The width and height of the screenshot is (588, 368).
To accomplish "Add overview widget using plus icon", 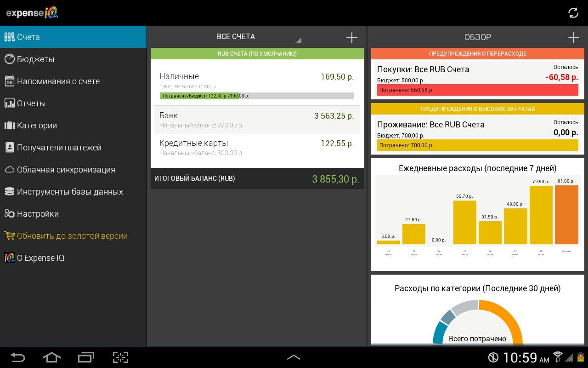I will point(573,38).
